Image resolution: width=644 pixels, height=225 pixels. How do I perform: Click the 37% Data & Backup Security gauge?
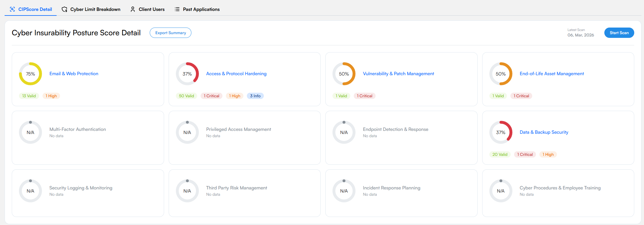[x=501, y=132]
